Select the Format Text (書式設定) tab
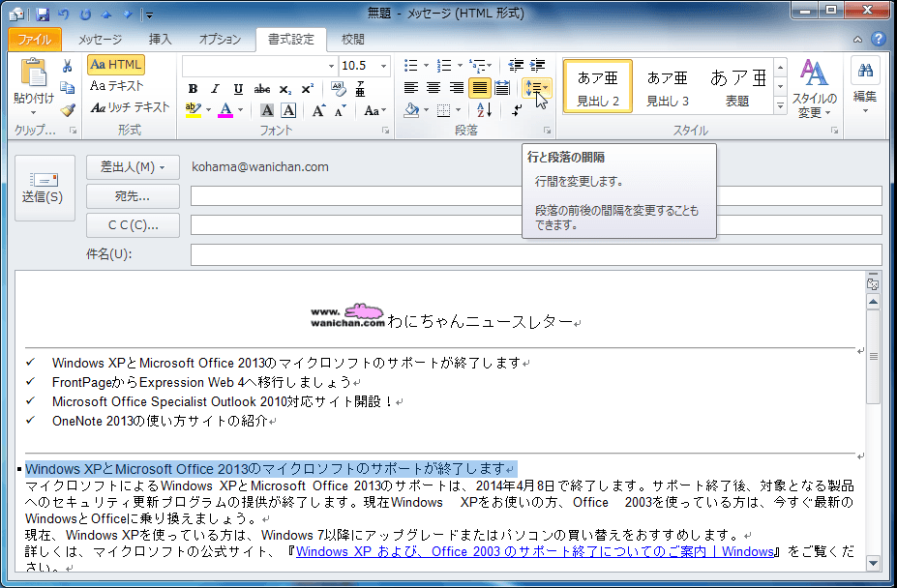The height and width of the screenshot is (588, 897). pos(291,39)
